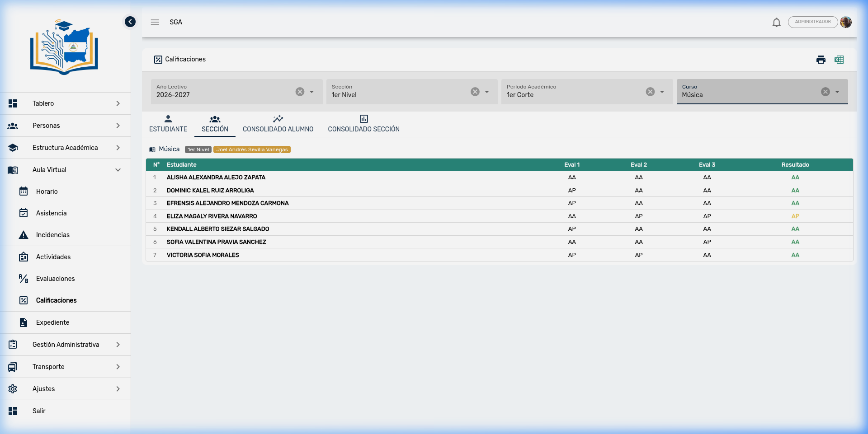This screenshot has width=868, height=434.
Task: Open Asistencia from the sidebar
Action: (x=51, y=213)
